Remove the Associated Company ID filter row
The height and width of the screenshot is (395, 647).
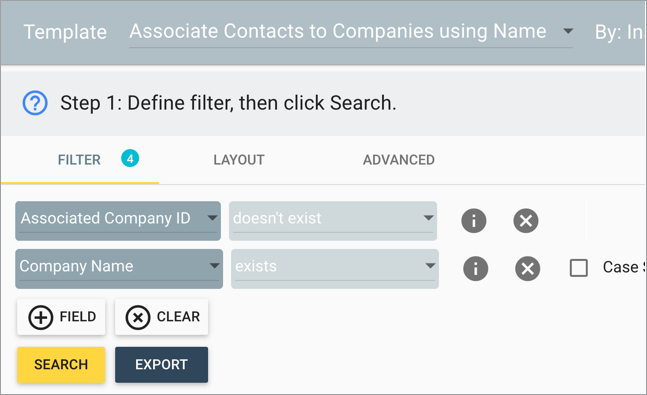coord(526,220)
